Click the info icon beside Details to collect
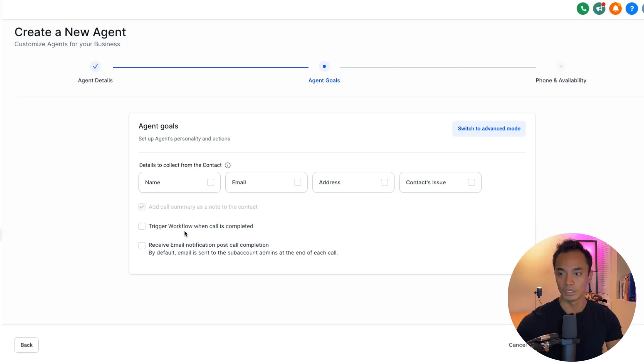 [228, 165]
